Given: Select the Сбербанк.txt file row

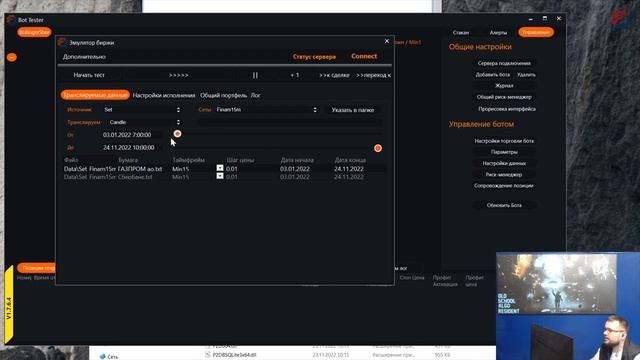Looking at the screenshot, I should (x=224, y=177).
